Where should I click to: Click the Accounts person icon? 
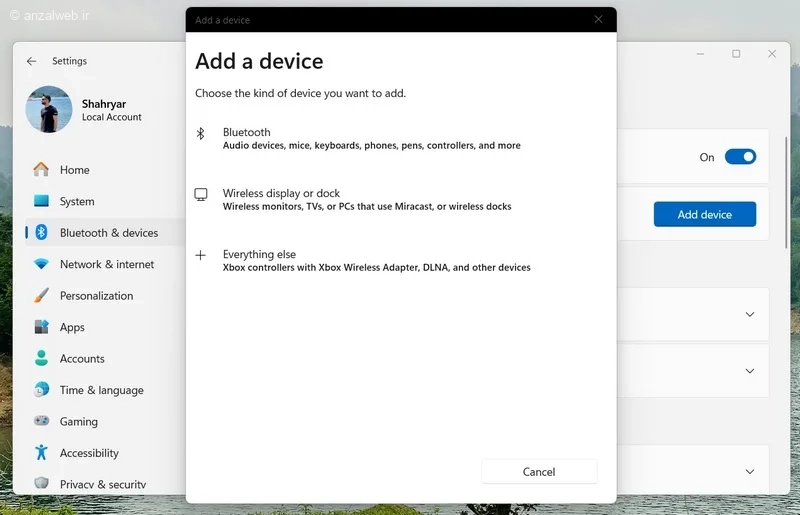41,358
